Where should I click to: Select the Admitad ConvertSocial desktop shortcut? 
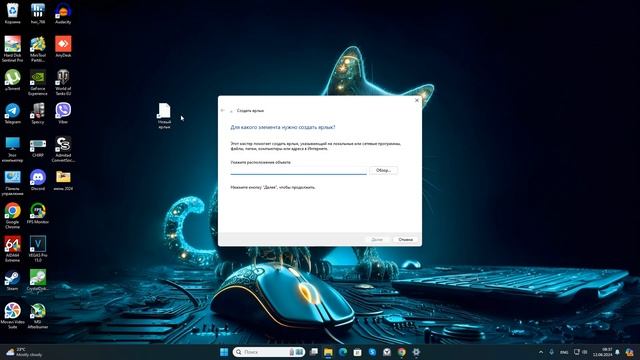(63, 149)
